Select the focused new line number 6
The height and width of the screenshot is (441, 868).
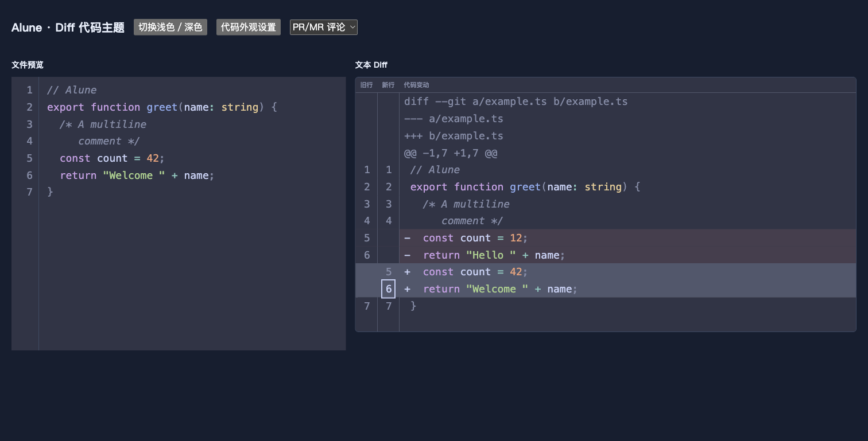pos(389,289)
